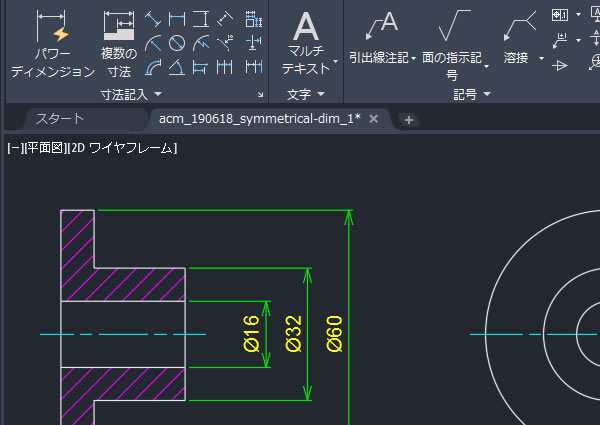Select the chamfer angle dimension icon
The width and height of the screenshot is (600, 425).
point(225,43)
